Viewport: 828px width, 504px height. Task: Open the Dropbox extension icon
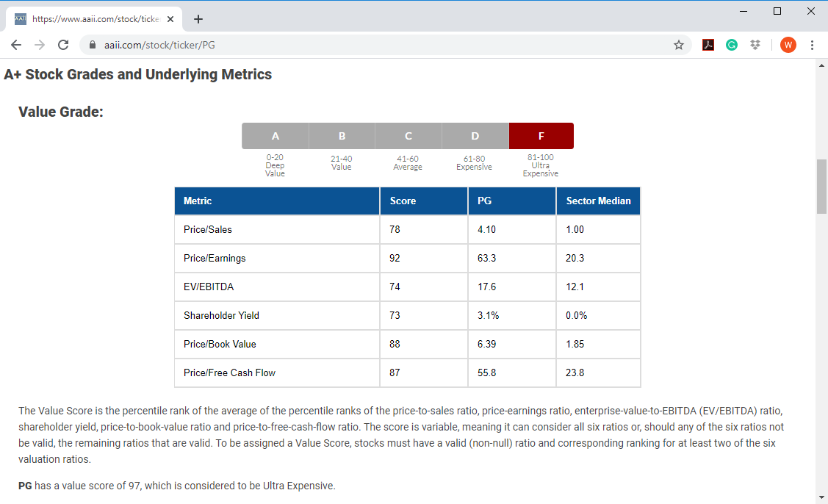pyautogui.click(x=755, y=45)
